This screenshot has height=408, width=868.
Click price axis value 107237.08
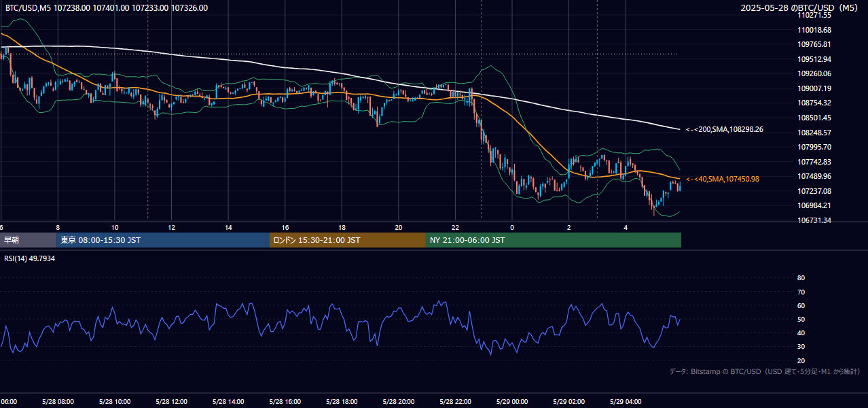click(x=816, y=191)
